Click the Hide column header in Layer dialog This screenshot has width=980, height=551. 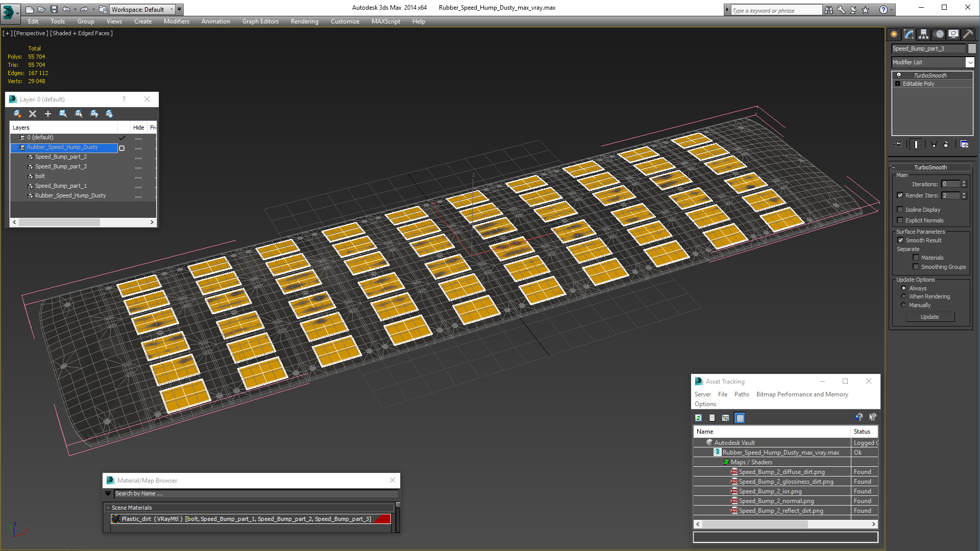138,128
